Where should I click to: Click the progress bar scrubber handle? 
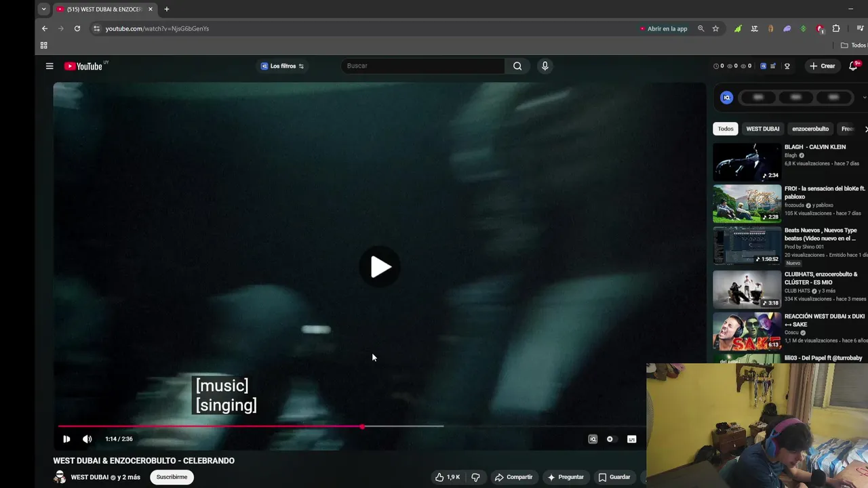pos(362,426)
